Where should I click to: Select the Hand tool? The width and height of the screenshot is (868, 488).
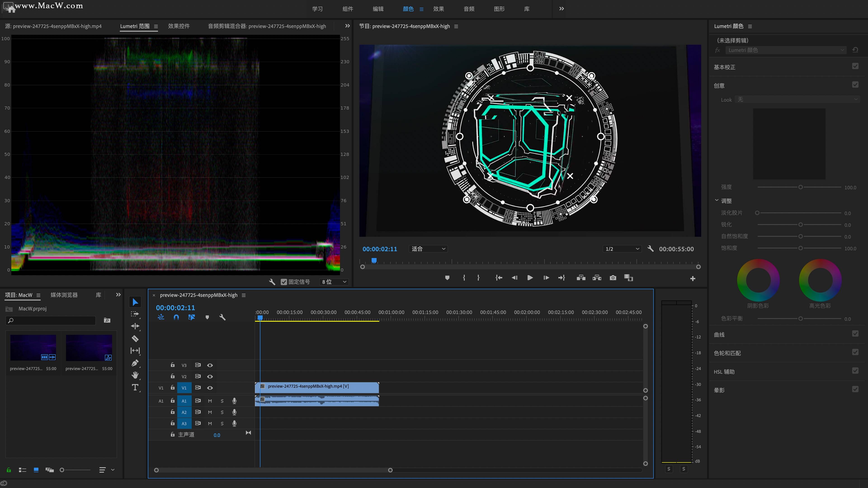pyautogui.click(x=135, y=375)
